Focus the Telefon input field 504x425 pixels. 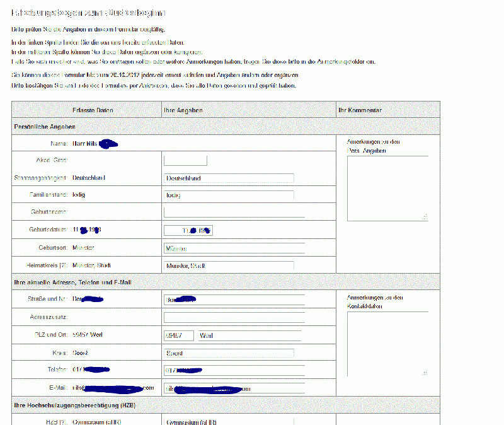point(234,370)
